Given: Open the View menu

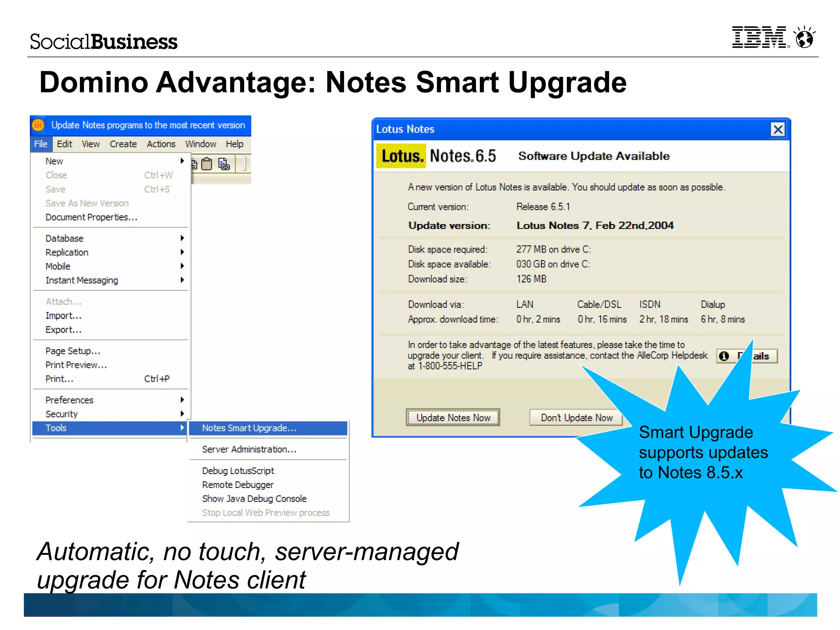Looking at the screenshot, I should (91, 144).
